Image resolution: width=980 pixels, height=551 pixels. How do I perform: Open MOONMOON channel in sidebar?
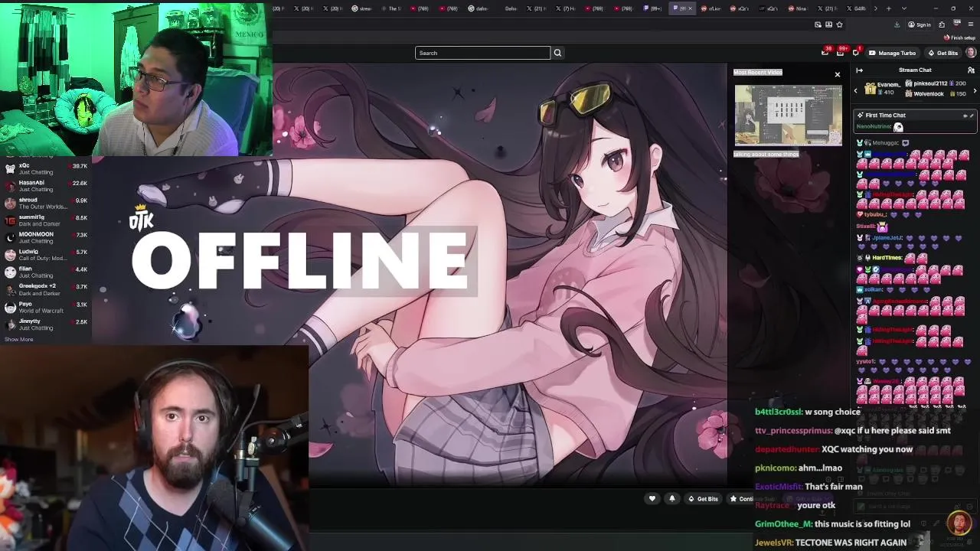pos(46,237)
